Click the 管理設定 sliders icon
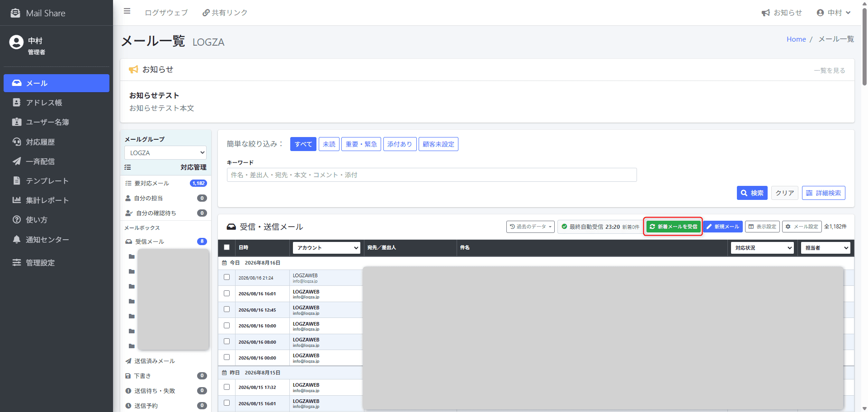Viewport: 868px width, 412px height. (x=17, y=262)
